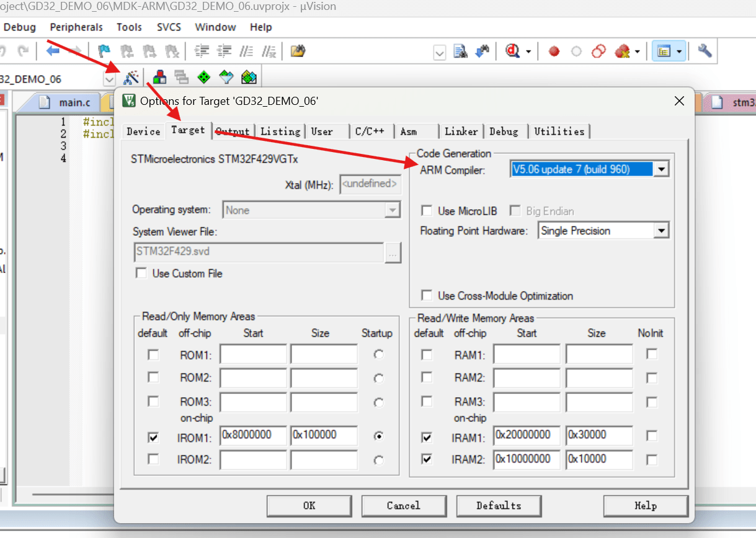Click the open-file folder toolbar icon
Image resolution: width=756 pixels, height=538 pixels.
pos(298,51)
